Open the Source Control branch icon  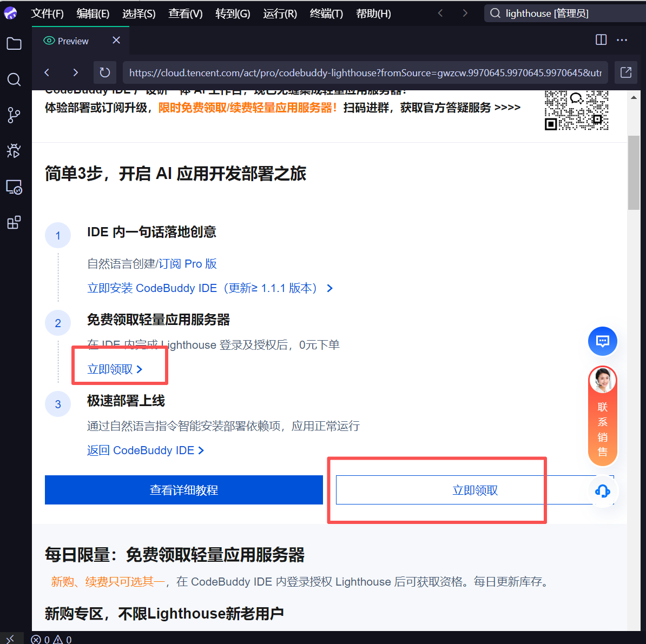pyautogui.click(x=14, y=115)
